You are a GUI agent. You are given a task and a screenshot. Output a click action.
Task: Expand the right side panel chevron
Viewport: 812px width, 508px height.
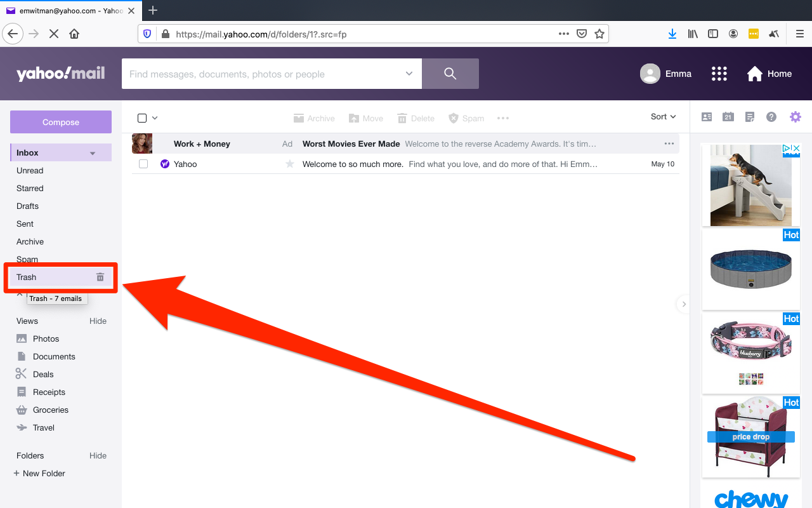[684, 304]
